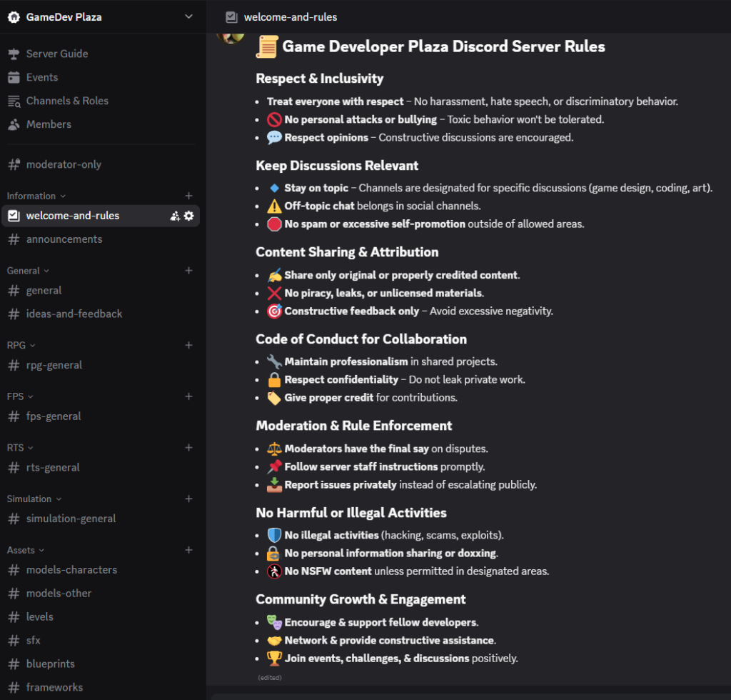Open the rpg-general channel
This screenshot has height=700, width=731.
coord(101,365)
